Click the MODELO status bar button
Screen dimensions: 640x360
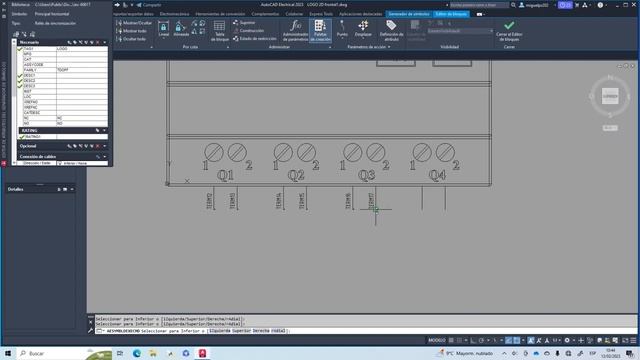(436, 340)
